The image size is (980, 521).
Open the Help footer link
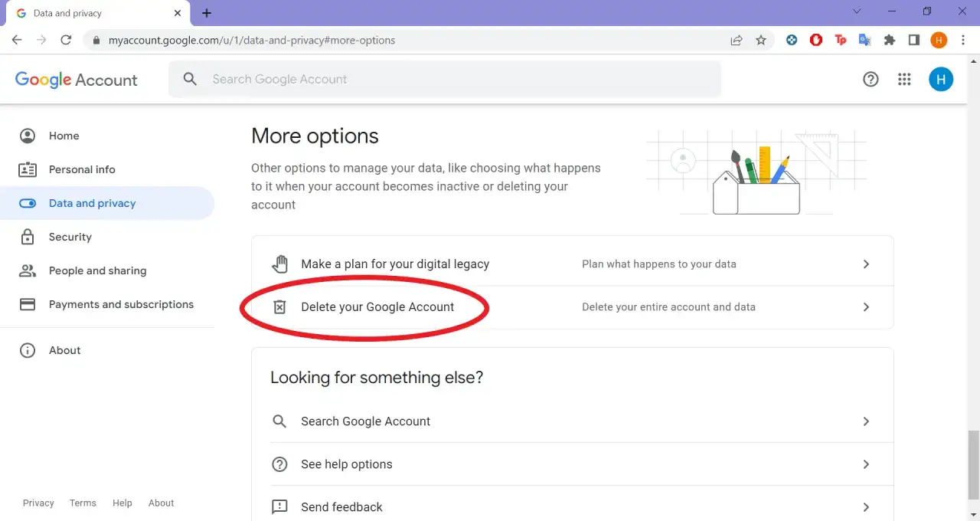click(122, 503)
